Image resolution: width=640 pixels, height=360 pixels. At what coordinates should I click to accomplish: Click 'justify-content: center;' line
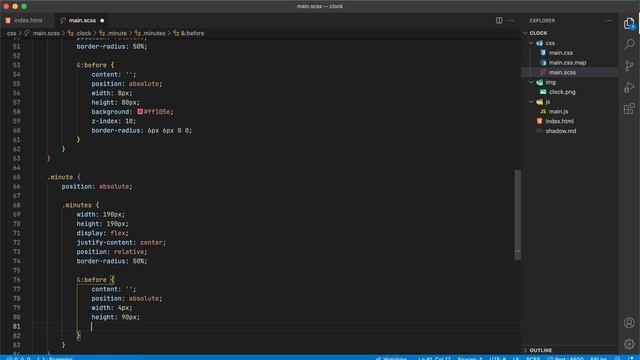tap(121, 242)
